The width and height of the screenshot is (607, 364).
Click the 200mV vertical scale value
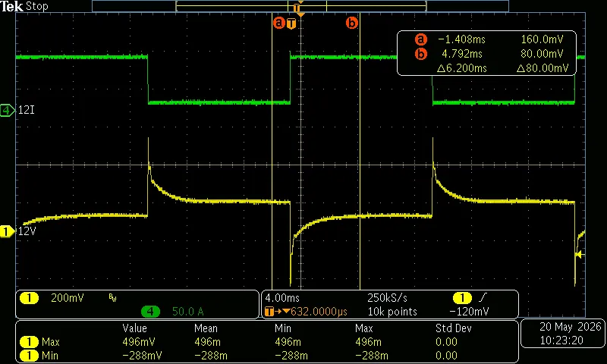[x=68, y=298]
